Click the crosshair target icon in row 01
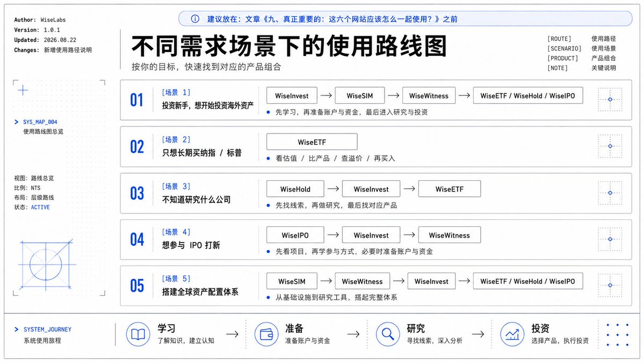The width and height of the screenshot is (644, 363). 610,99
